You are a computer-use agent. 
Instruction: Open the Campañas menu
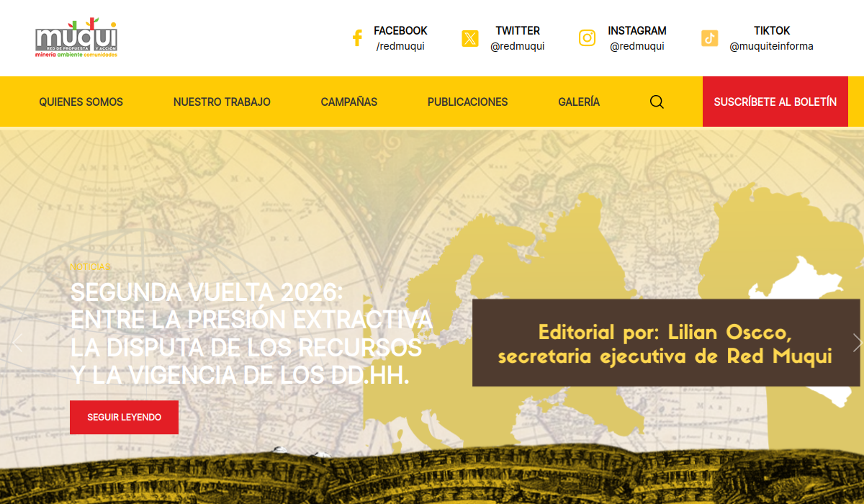[349, 102]
